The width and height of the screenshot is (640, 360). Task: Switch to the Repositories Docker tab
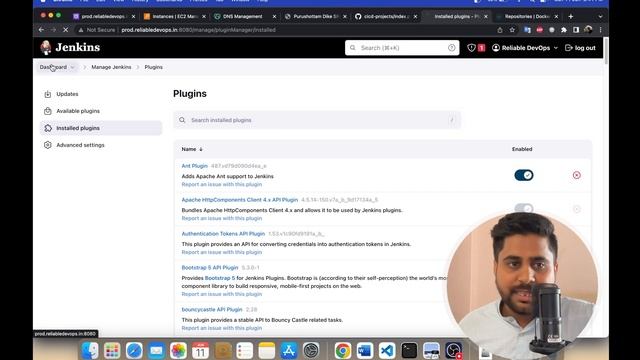[527, 16]
